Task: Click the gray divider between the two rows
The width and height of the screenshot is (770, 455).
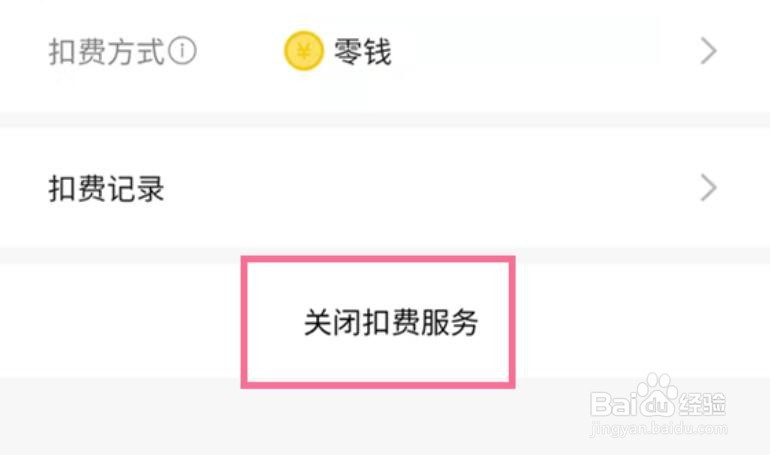Action: click(385, 120)
